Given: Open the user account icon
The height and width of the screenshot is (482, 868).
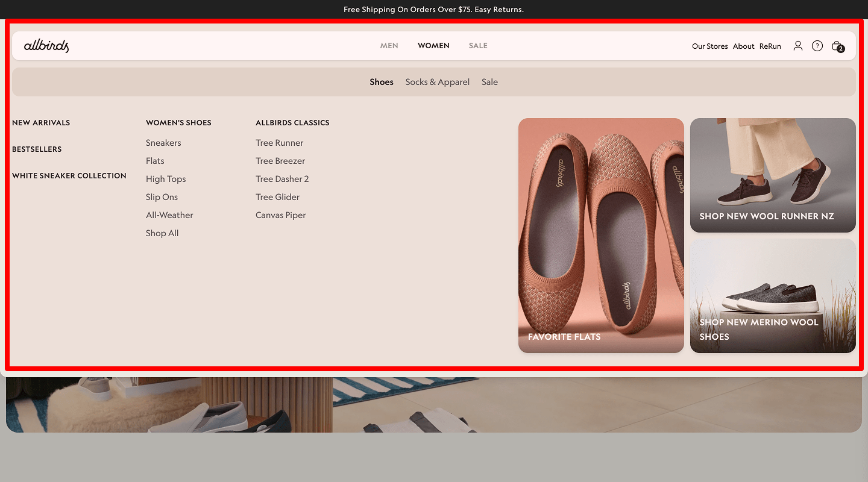Looking at the screenshot, I should pos(797,46).
